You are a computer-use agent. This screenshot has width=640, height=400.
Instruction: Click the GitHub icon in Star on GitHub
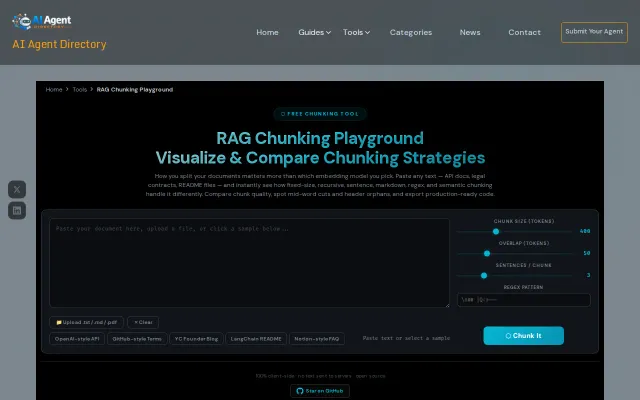click(300, 391)
